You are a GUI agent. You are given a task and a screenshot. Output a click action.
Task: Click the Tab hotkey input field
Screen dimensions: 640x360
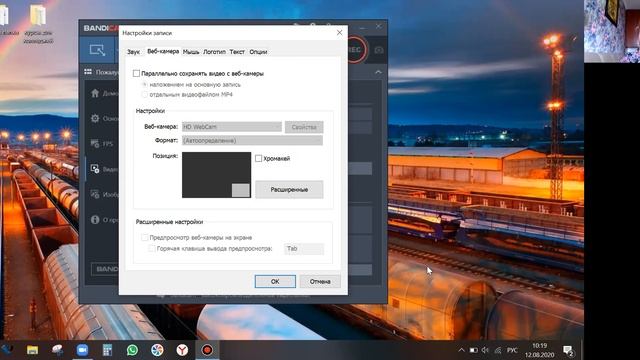coord(304,249)
